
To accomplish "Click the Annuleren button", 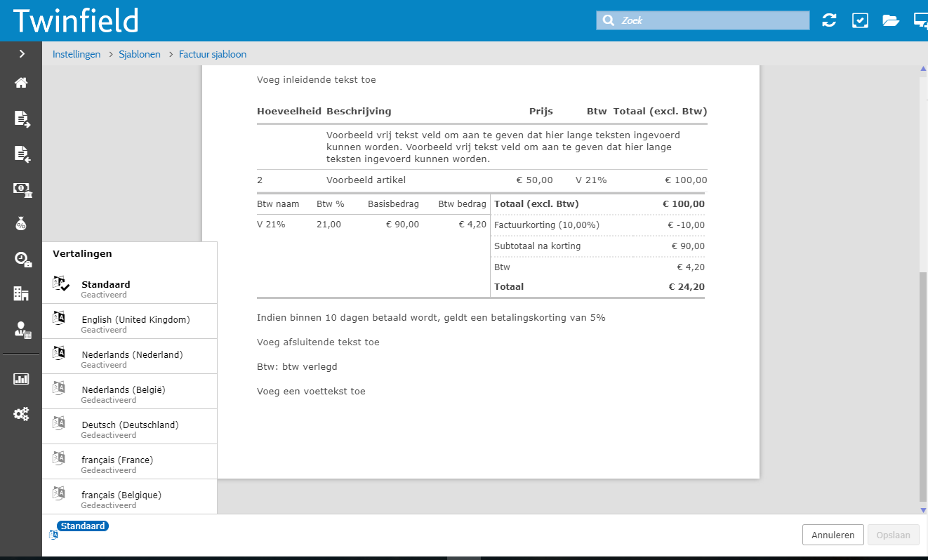I will click(x=833, y=535).
